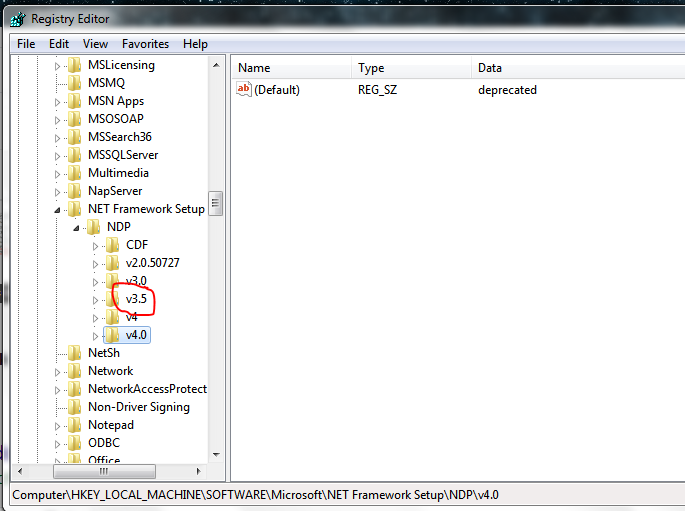Viewport: 685px width, 511px height.
Task: Click the NetSh folder icon
Action: click(x=75, y=353)
